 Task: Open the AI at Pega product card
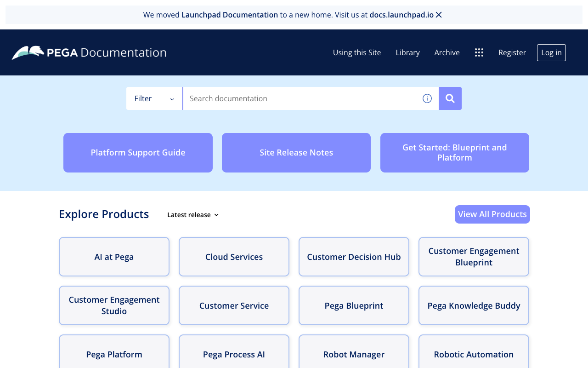[x=114, y=257]
